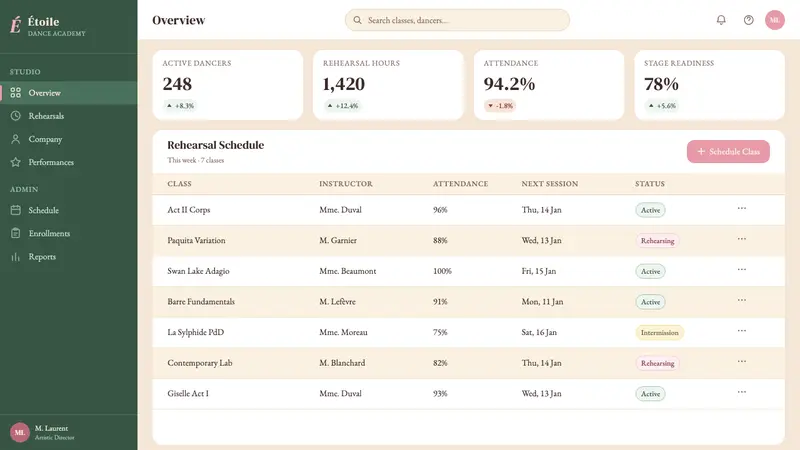Select the Swan Lake Adagio class name
800x450 pixels.
(198, 271)
